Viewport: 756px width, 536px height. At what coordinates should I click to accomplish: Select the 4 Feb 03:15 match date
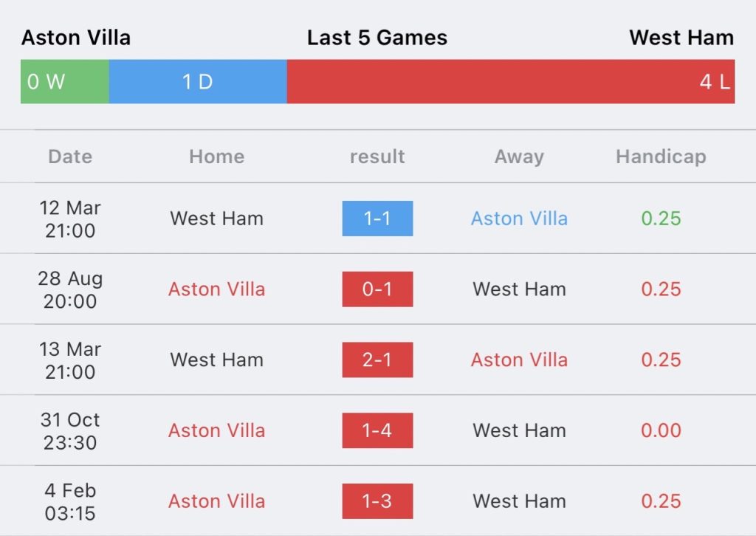point(70,502)
